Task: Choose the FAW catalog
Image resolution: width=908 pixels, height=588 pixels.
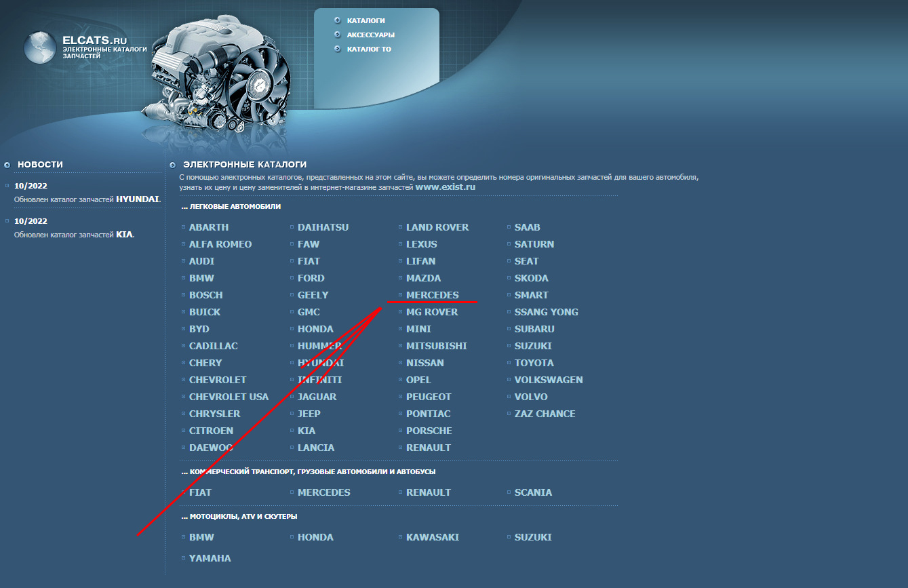Action: (309, 244)
